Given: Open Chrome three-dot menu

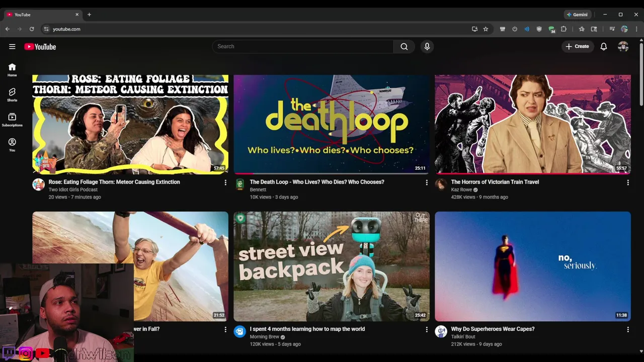Looking at the screenshot, I should click(x=636, y=29).
